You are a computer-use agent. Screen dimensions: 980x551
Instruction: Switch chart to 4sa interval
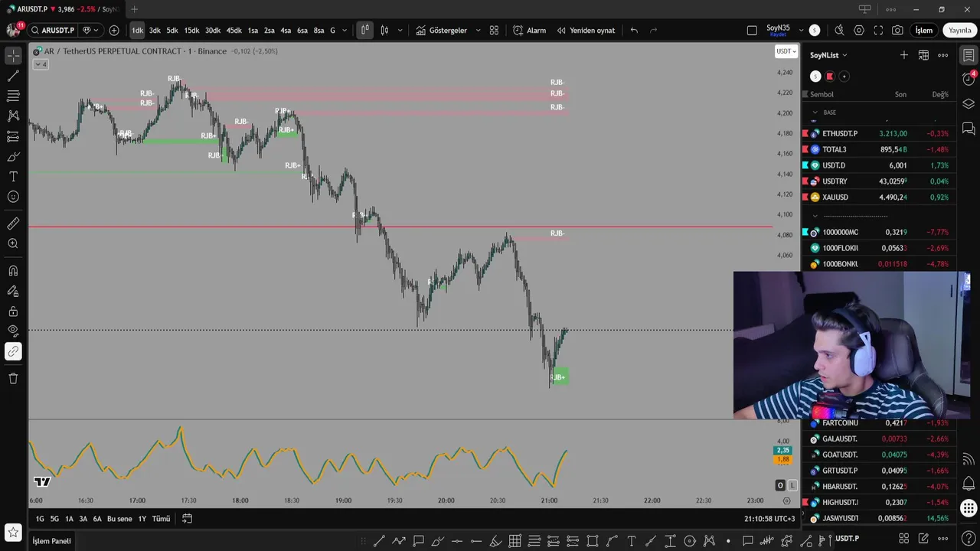click(x=286, y=31)
